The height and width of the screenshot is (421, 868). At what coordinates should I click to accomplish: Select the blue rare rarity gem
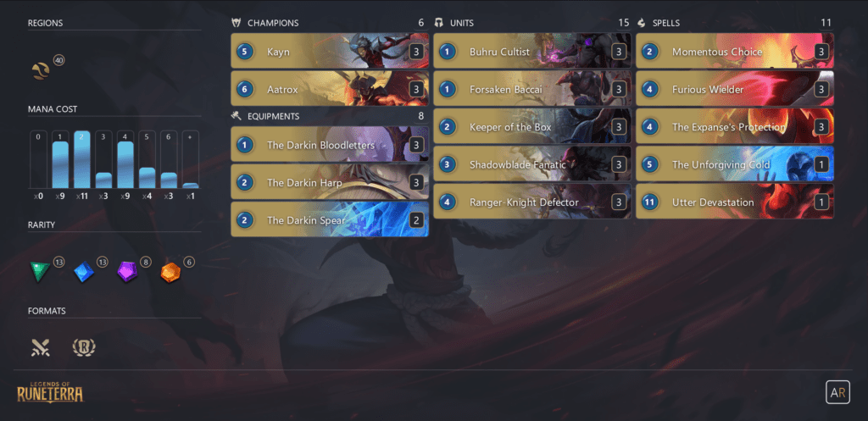(84, 272)
